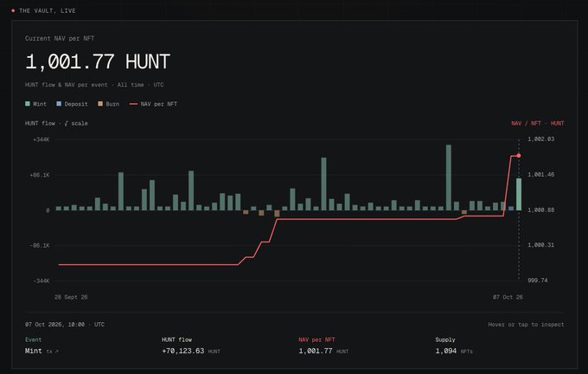Click the Burn legend color swatch

[x=100, y=104]
